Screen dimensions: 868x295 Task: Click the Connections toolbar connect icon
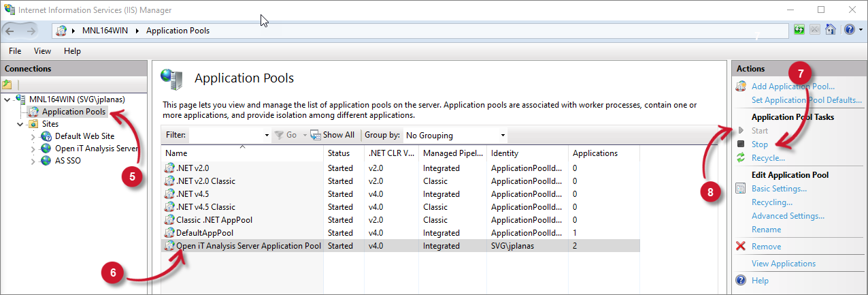pos(7,84)
